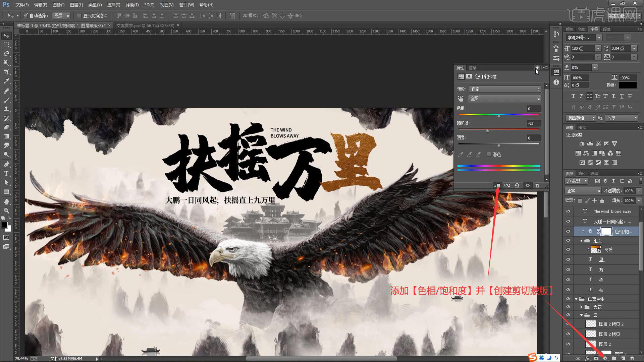Viewport: 644px width, 362px height.
Task: Select the 画面主体 layer group
Action: pyautogui.click(x=596, y=299)
